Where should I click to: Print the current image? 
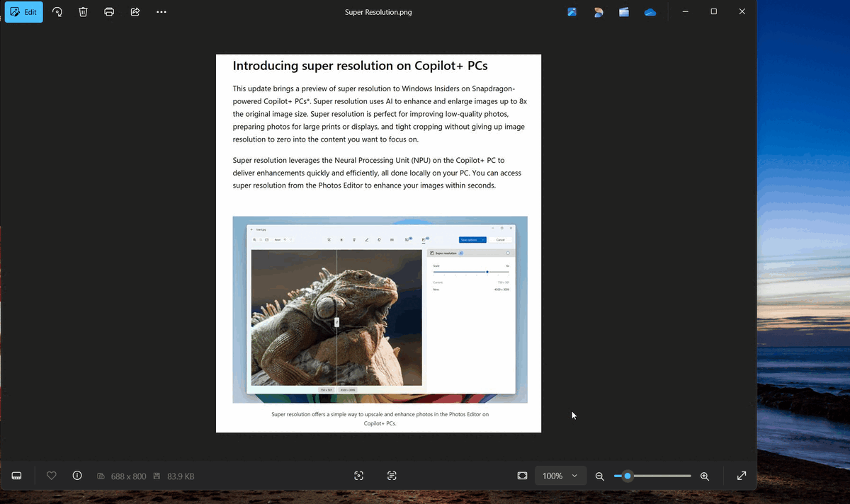pos(109,11)
